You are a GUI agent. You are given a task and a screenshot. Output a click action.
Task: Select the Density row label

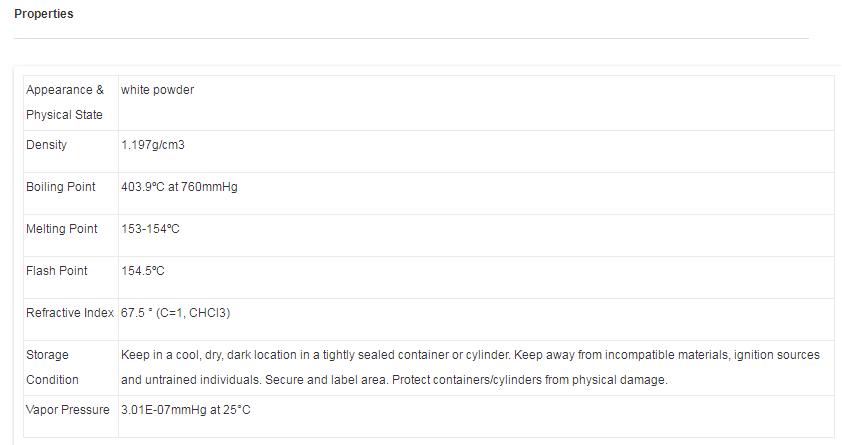click(47, 145)
